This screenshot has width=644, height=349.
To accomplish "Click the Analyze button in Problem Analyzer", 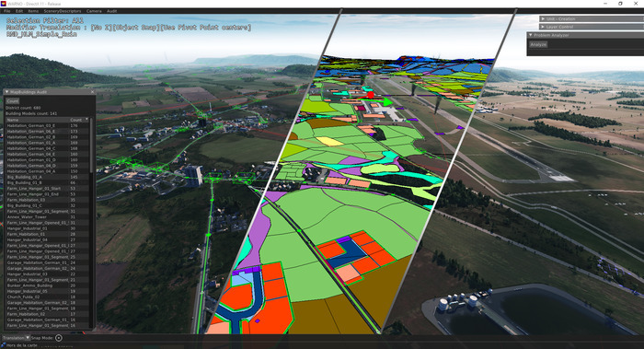I will point(538,44).
